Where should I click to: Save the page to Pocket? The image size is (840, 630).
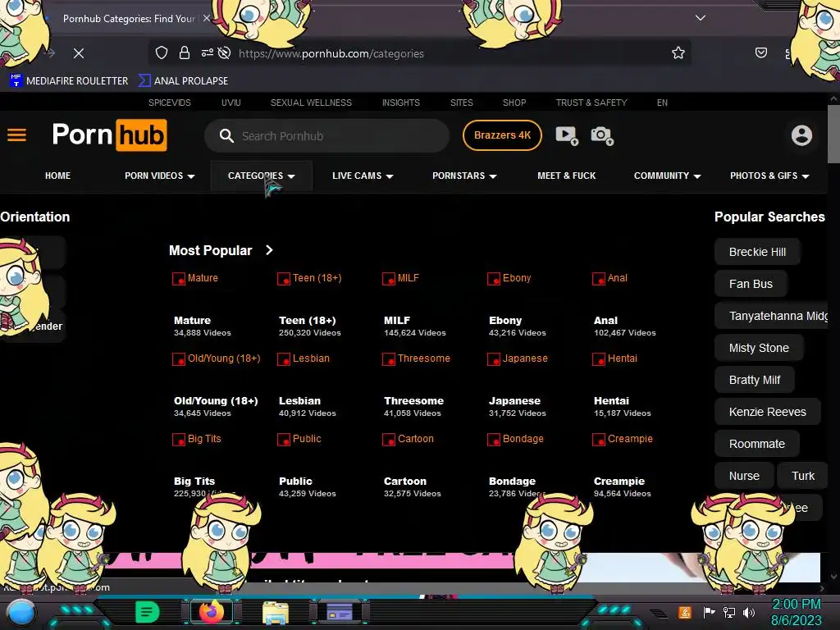[x=760, y=52]
